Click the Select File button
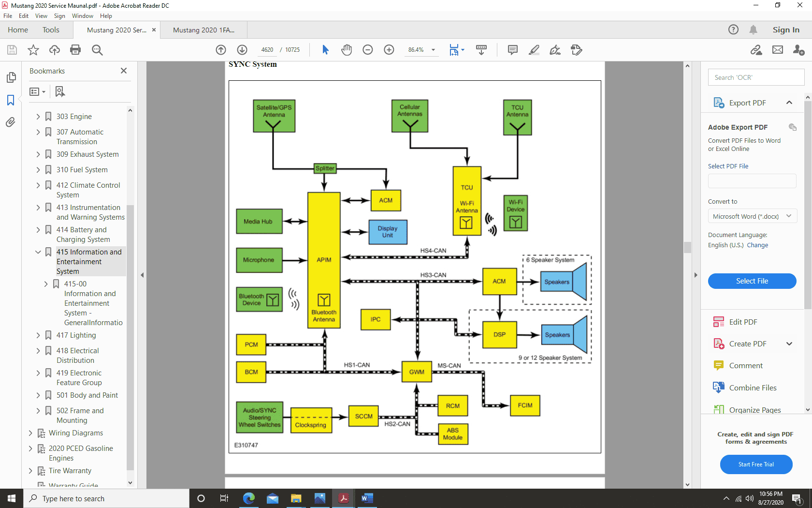Screen dimensions: 812x508 (752, 281)
